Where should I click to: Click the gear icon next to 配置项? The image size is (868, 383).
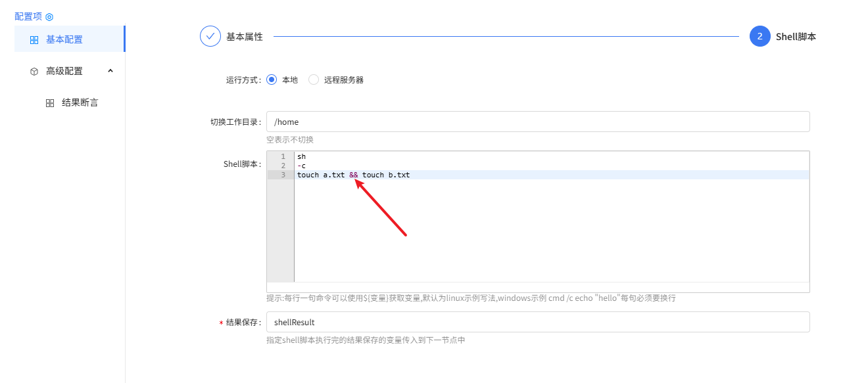pyautogui.click(x=49, y=16)
